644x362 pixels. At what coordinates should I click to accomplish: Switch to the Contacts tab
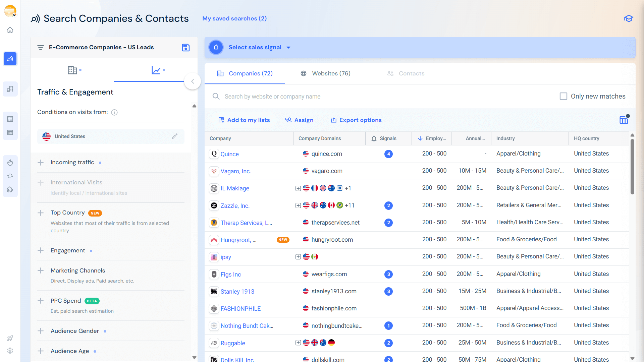pos(411,73)
